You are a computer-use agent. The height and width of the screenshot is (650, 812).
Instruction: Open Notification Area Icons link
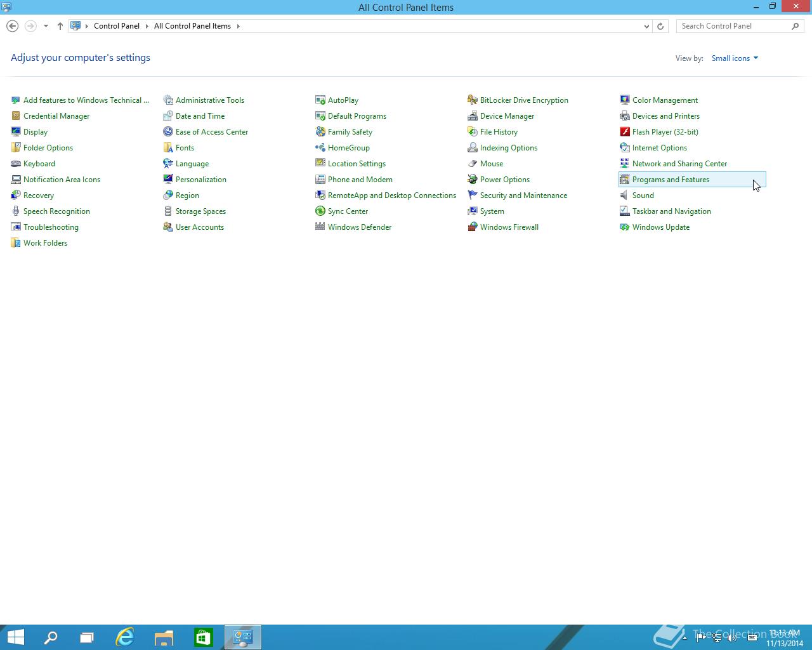pos(62,180)
